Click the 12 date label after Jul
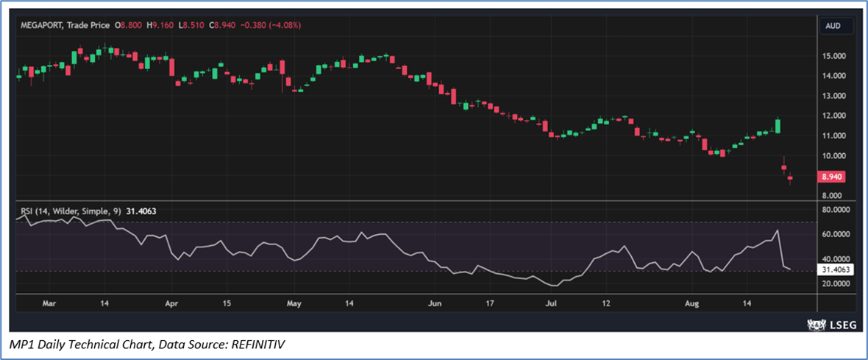 tap(606, 303)
